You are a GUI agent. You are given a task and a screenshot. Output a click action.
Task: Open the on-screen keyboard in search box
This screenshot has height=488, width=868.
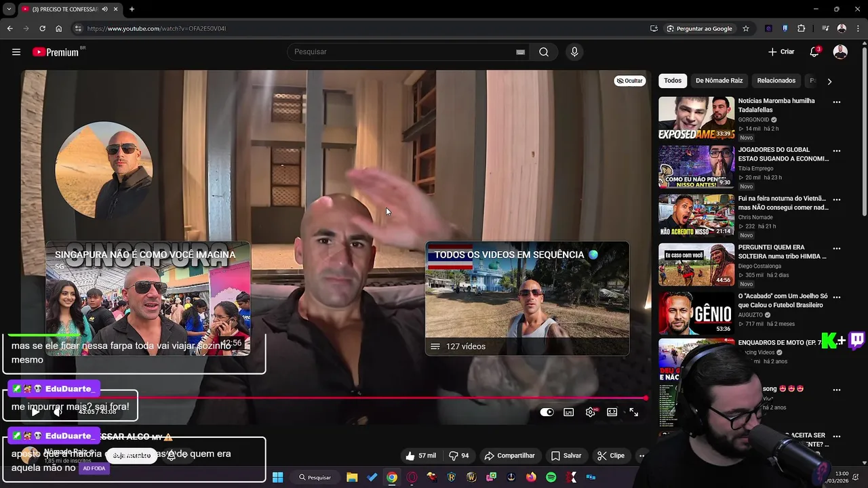point(520,52)
